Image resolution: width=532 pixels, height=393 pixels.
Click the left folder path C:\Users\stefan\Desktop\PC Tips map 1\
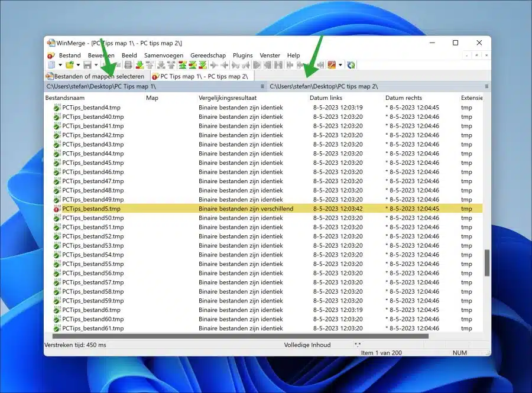[101, 86]
